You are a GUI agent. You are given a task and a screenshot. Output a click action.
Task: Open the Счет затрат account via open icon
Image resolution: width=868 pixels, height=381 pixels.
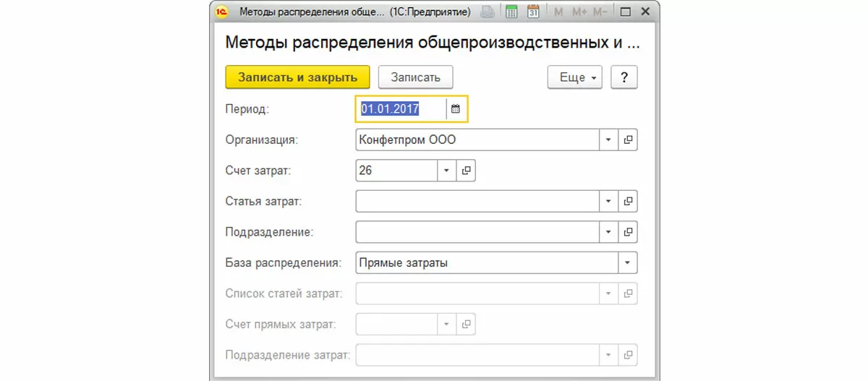click(467, 171)
